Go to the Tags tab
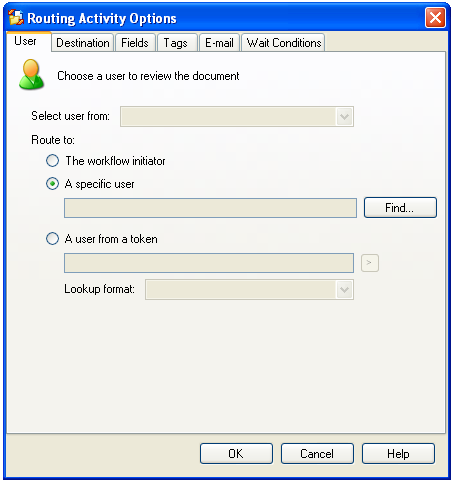453x483 pixels. [176, 43]
